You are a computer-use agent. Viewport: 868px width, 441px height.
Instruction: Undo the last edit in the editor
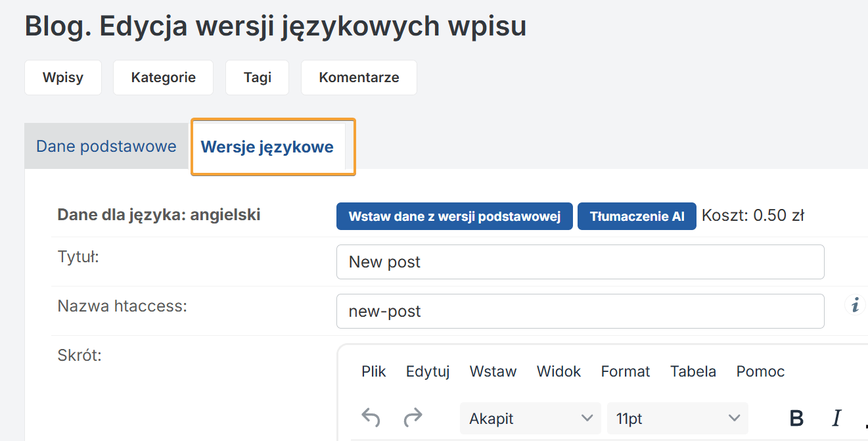(371, 418)
